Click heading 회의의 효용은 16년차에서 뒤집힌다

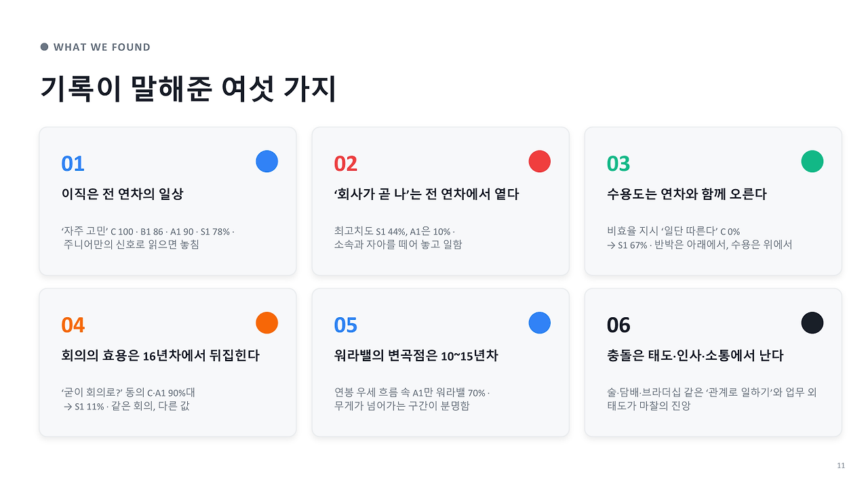pos(160,355)
